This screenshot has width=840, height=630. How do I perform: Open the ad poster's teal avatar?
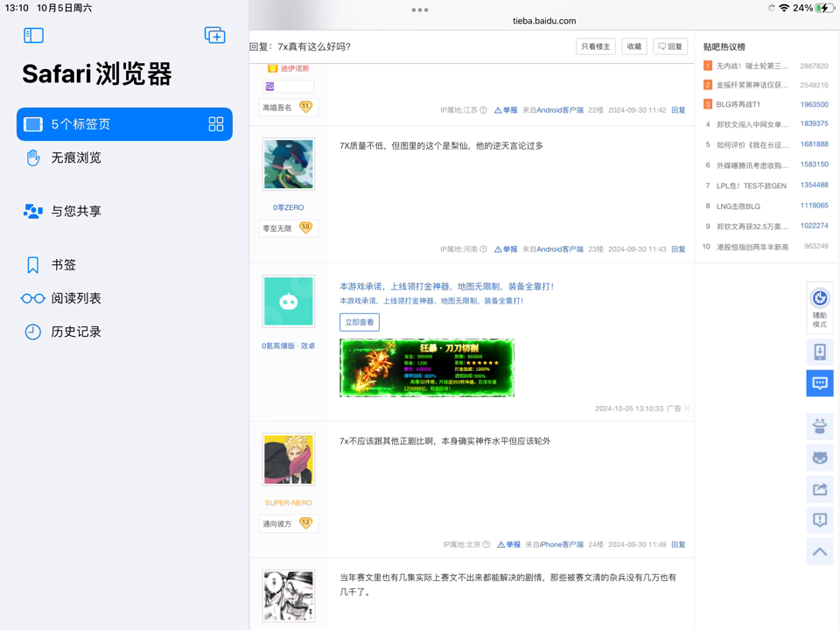point(288,301)
